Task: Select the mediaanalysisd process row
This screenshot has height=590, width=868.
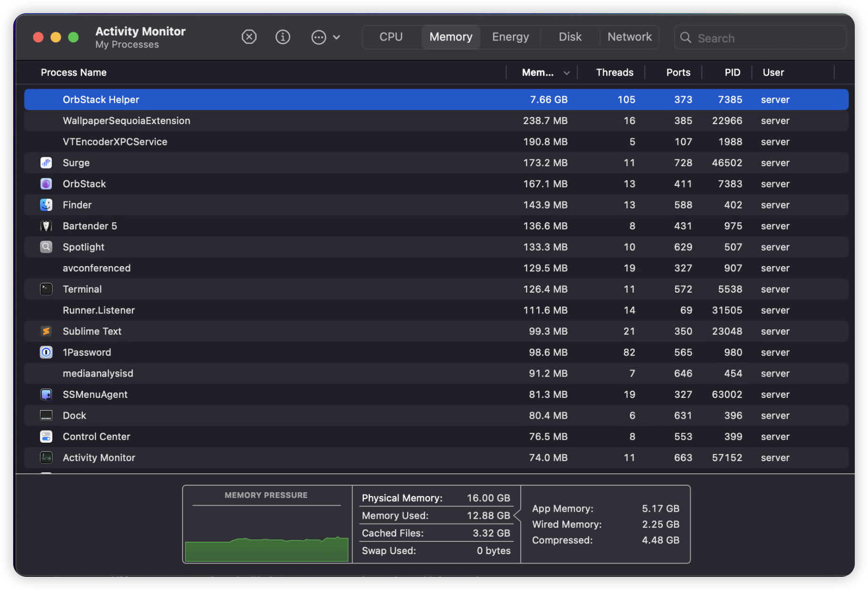Action: [x=436, y=373]
